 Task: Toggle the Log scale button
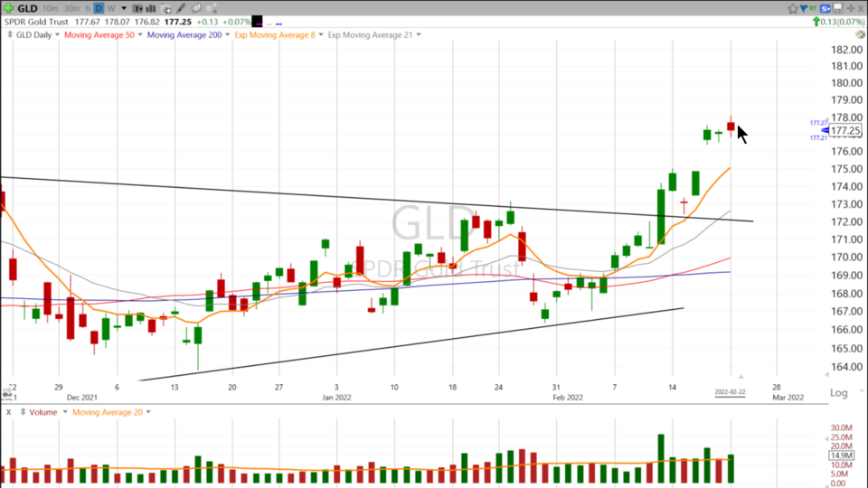(x=839, y=392)
